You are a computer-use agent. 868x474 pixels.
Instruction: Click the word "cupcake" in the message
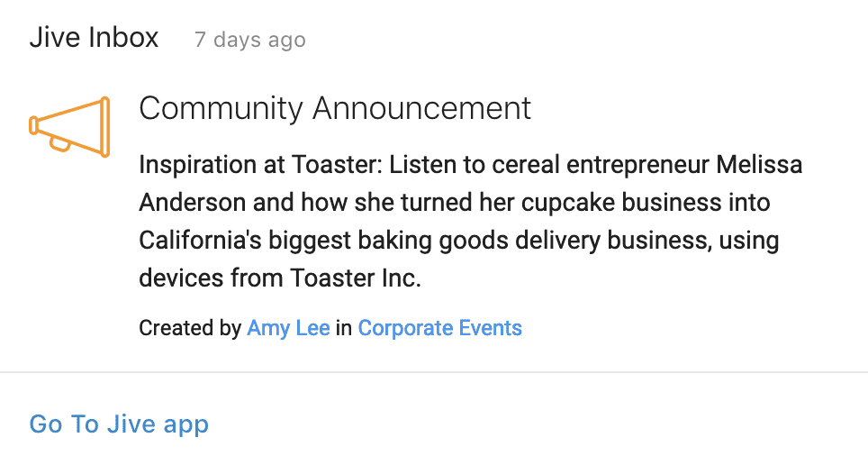tap(568, 203)
